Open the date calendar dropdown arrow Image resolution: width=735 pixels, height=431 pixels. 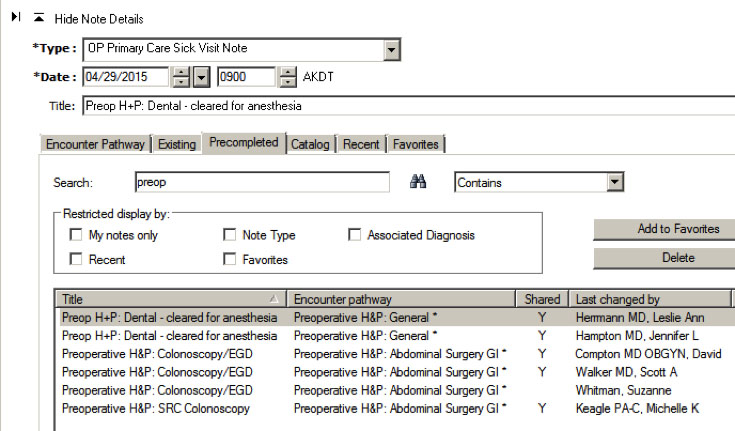(201, 78)
